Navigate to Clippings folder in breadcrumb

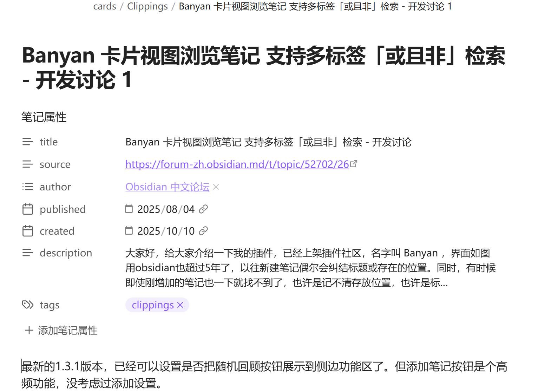[147, 6]
